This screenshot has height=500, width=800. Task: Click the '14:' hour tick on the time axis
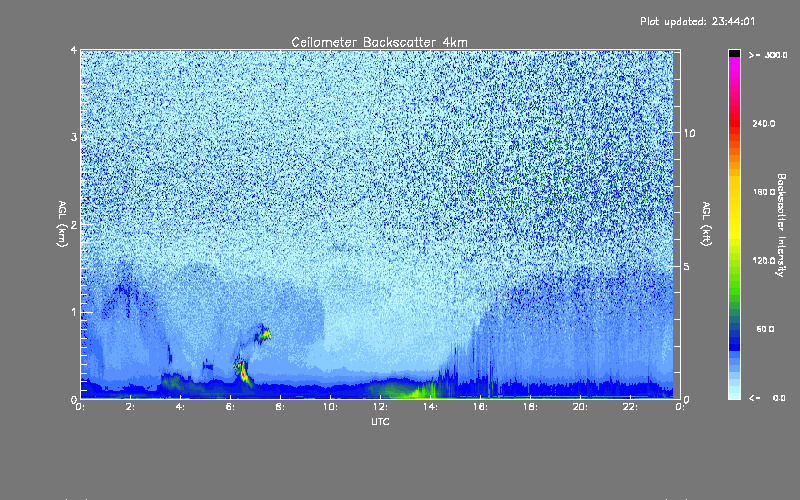(x=430, y=407)
